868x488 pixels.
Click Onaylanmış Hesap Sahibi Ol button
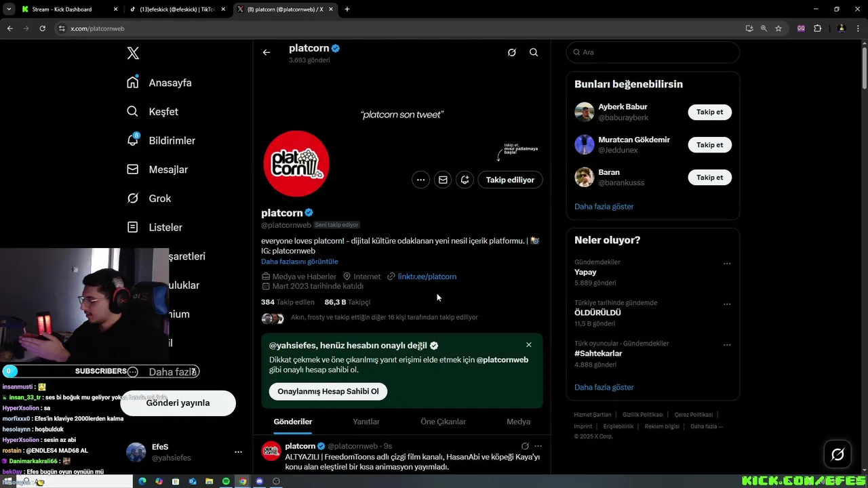(328, 391)
